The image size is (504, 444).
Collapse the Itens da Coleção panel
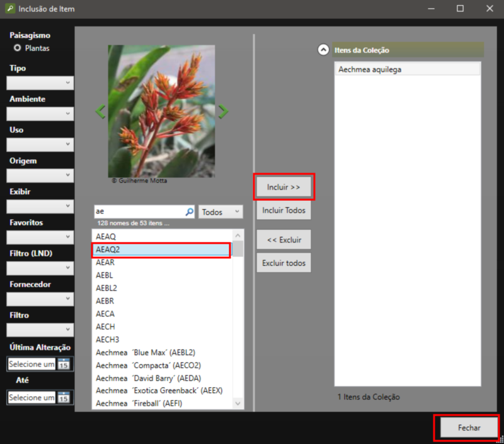point(323,50)
